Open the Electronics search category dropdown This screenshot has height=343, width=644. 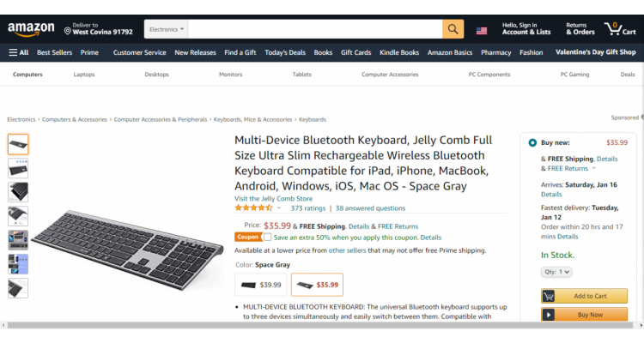pyautogui.click(x=166, y=29)
